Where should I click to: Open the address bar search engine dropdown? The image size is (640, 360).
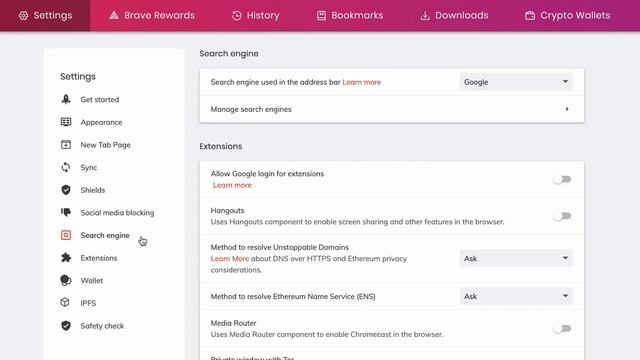pyautogui.click(x=516, y=82)
